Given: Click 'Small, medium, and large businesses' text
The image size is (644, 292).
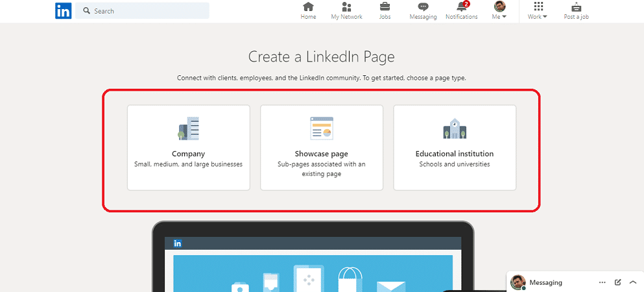Looking at the screenshot, I should pos(189,164).
